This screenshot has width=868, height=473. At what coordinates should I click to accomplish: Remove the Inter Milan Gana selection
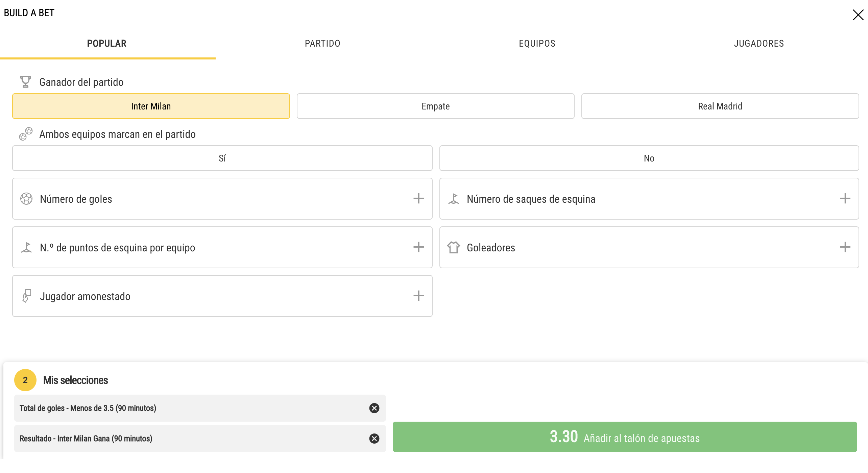coord(374,439)
